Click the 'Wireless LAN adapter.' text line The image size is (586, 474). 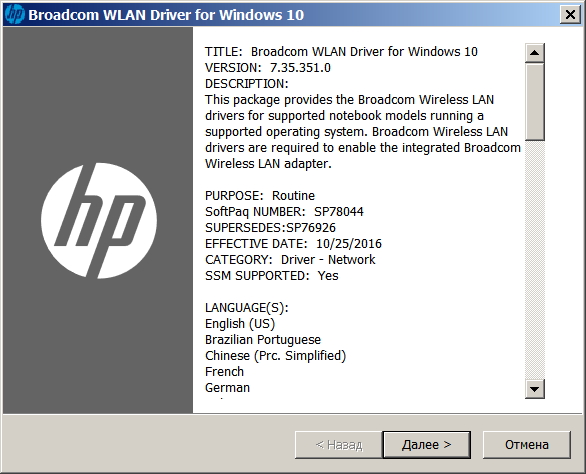pos(268,164)
